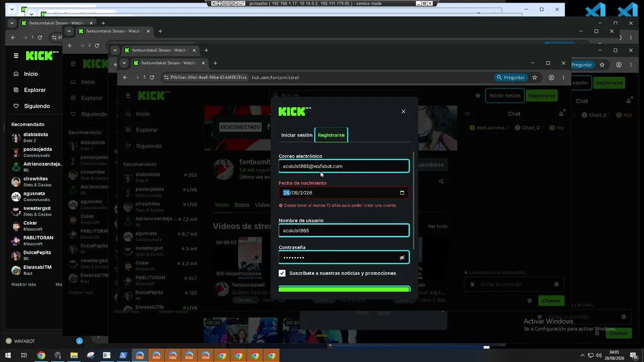Open cirowhites channel in the leftmost window

[x=36, y=182]
